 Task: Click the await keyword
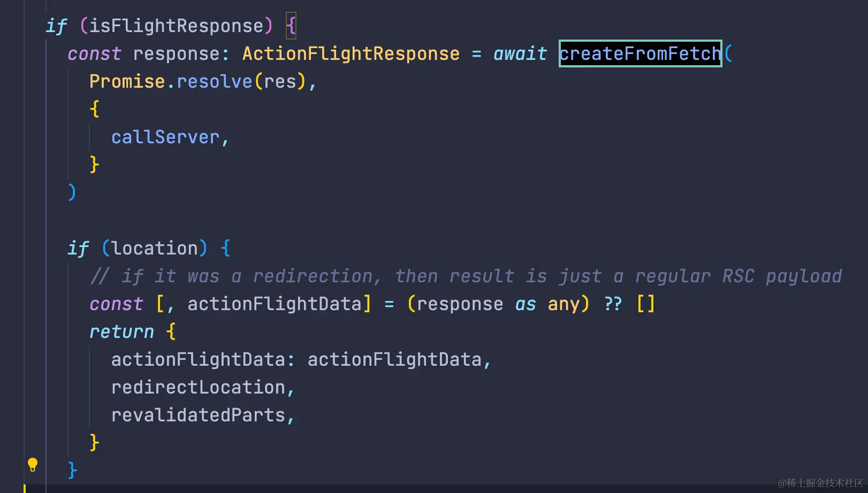[520, 53]
